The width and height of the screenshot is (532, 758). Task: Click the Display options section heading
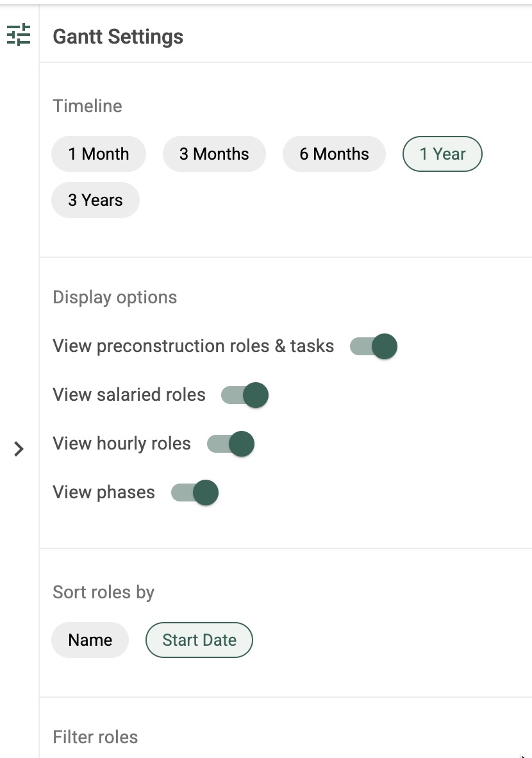[x=115, y=298]
